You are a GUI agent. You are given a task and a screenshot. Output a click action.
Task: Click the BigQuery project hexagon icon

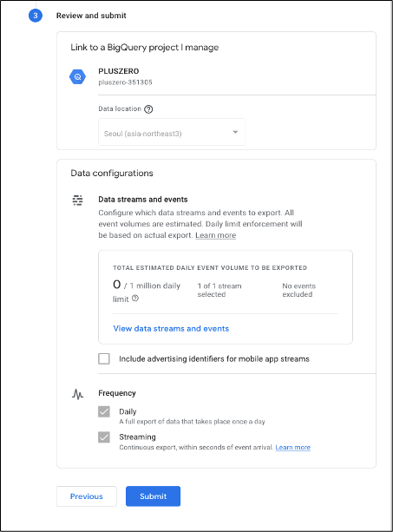[78, 76]
